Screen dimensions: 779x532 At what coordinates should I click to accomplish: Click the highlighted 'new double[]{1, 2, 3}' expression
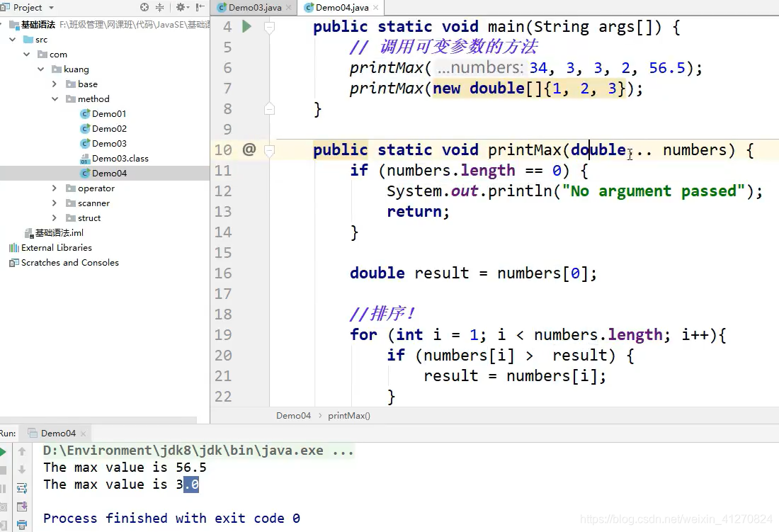point(529,89)
